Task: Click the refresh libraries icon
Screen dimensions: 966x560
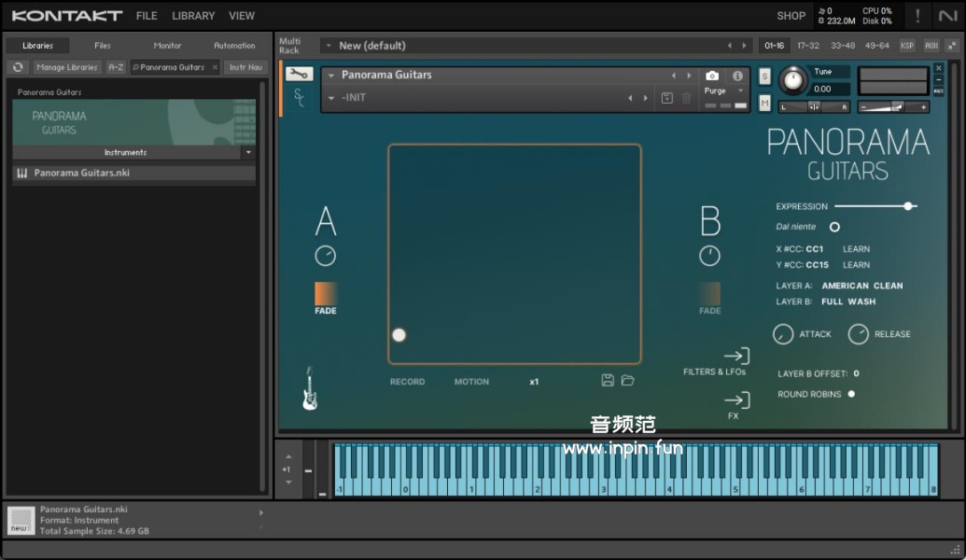Action: pyautogui.click(x=18, y=67)
